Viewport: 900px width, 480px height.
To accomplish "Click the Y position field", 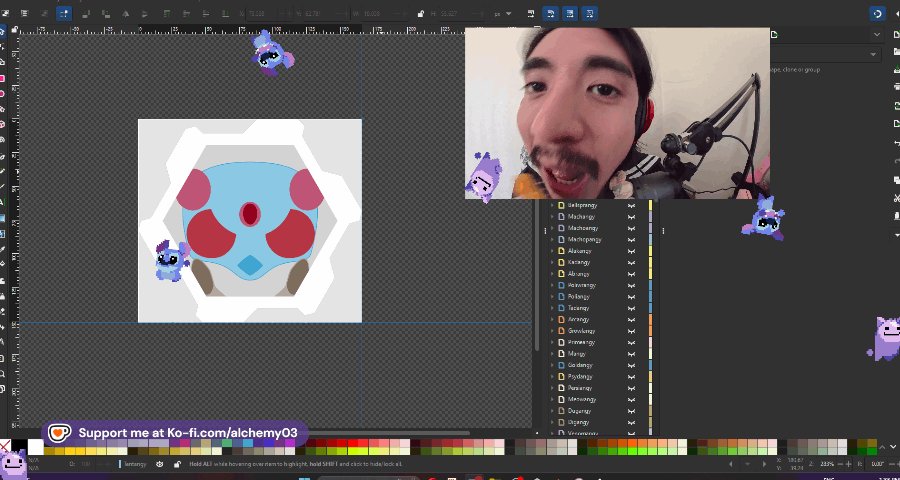I will [x=326, y=13].
